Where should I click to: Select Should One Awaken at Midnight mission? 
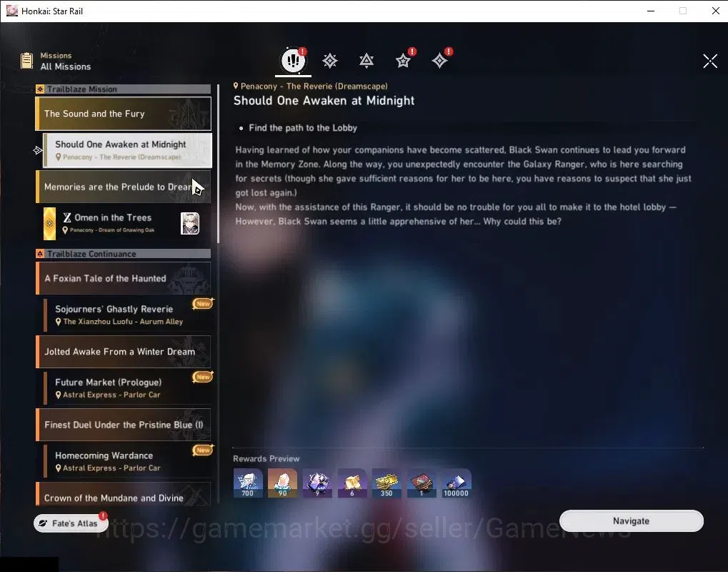[x=128, y=150]
